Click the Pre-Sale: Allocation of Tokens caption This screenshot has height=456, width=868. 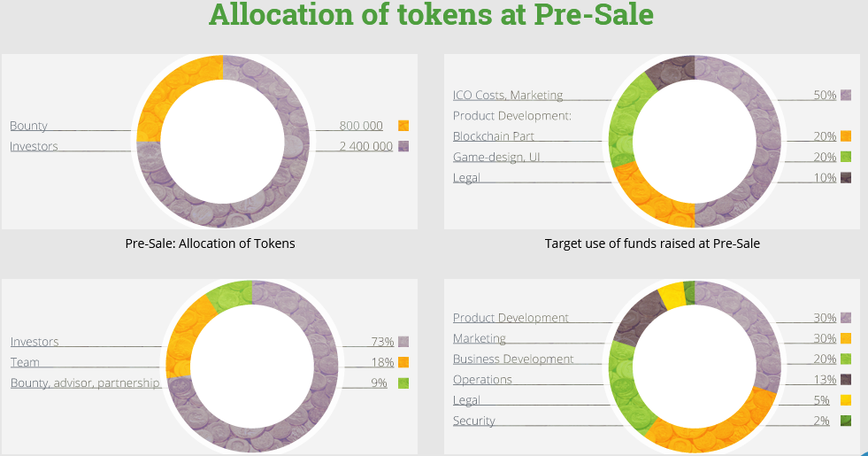(x=210, y=243)
